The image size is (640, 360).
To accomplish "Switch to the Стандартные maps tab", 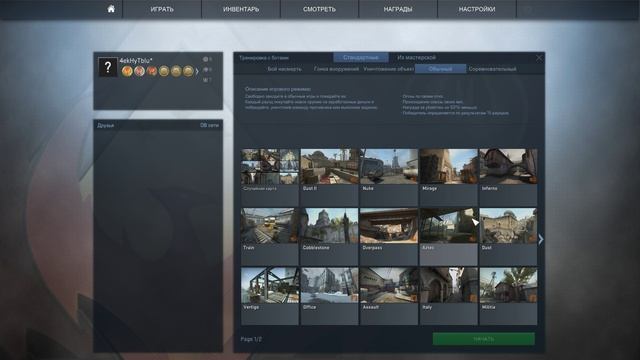I will (361, 58).
